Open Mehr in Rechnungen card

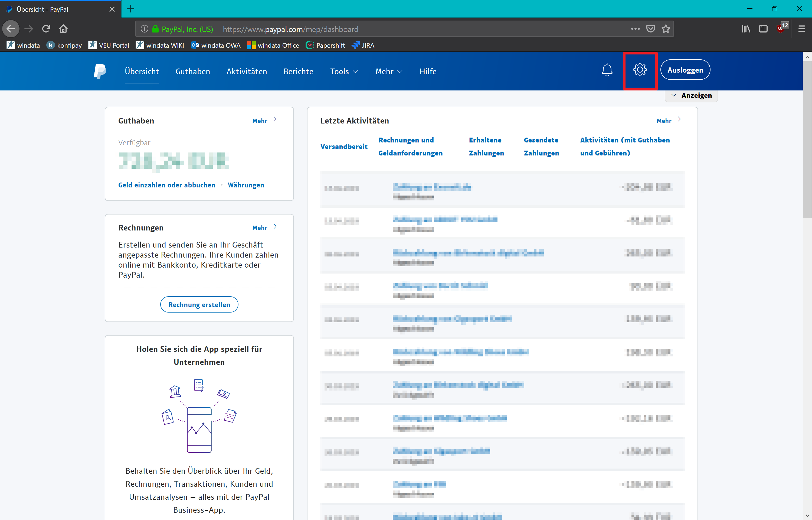(264, 227)
